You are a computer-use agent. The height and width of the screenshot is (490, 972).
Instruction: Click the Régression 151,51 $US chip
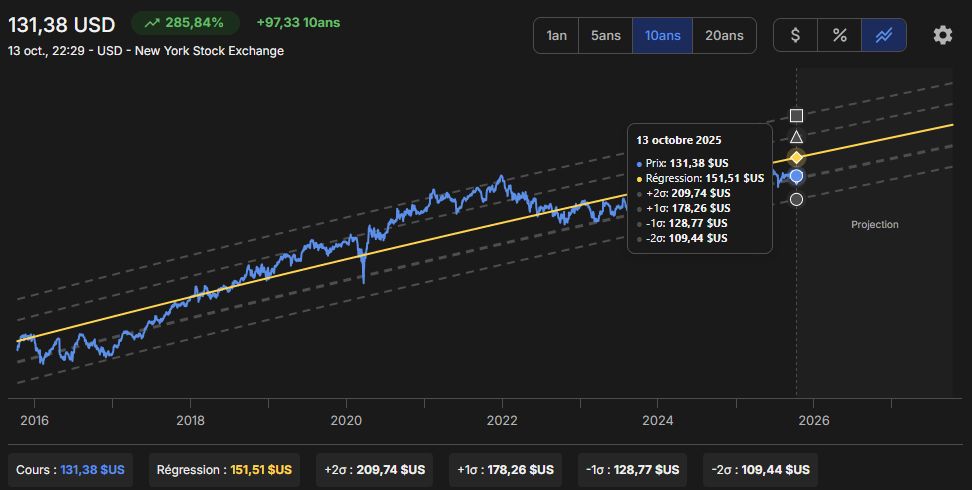[x=224, y=470]
